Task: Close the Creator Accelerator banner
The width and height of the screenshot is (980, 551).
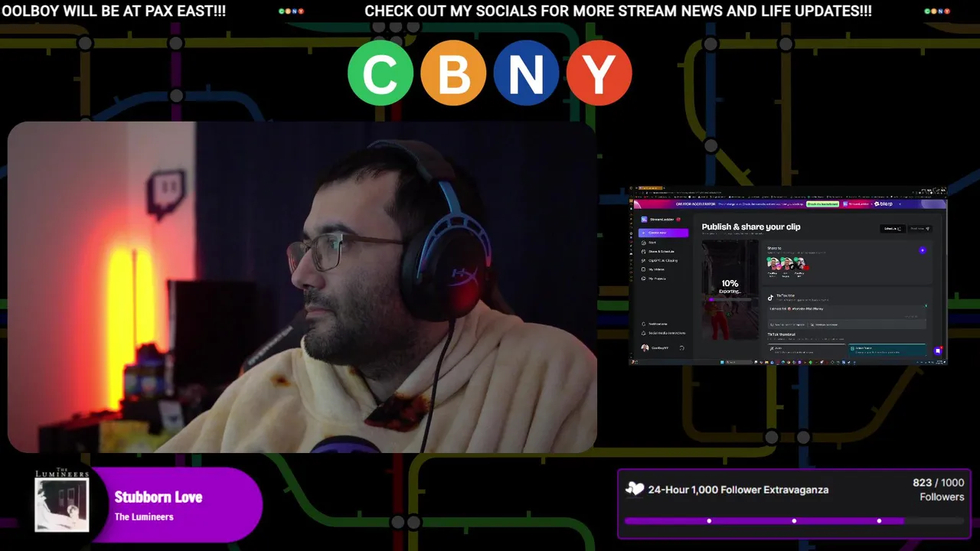Action: click(900, 204)
